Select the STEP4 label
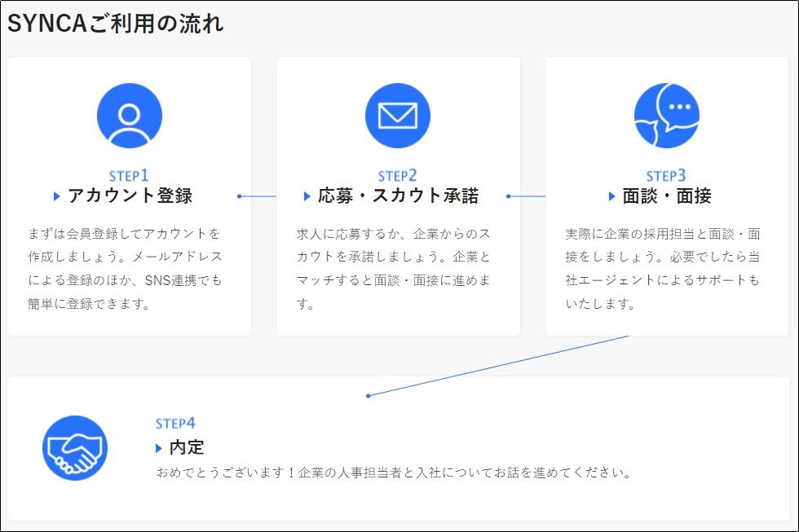The width and height of the screenshot is (799, 532). click(x=175, y=423)
